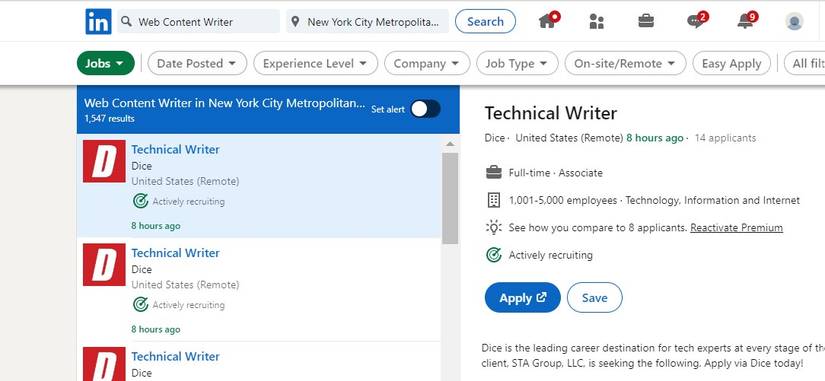Click the scroll up arrow of job list
825x381 pixels.
coord(450,144)
